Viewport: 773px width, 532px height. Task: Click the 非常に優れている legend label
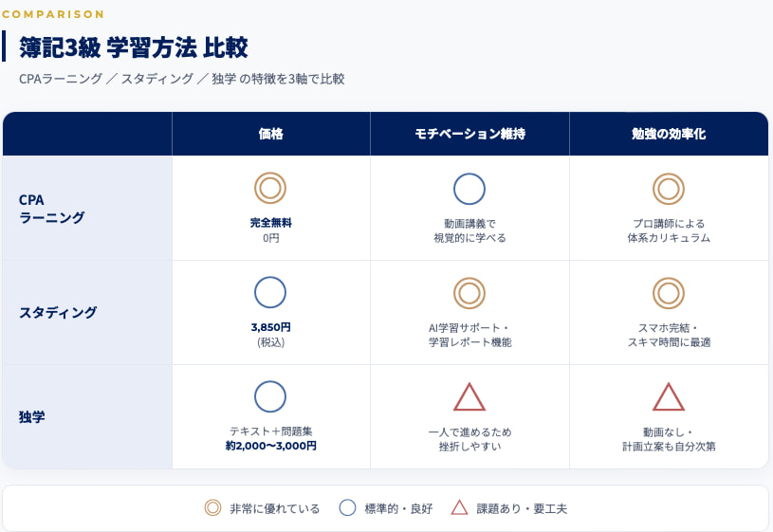coord(275,509)
